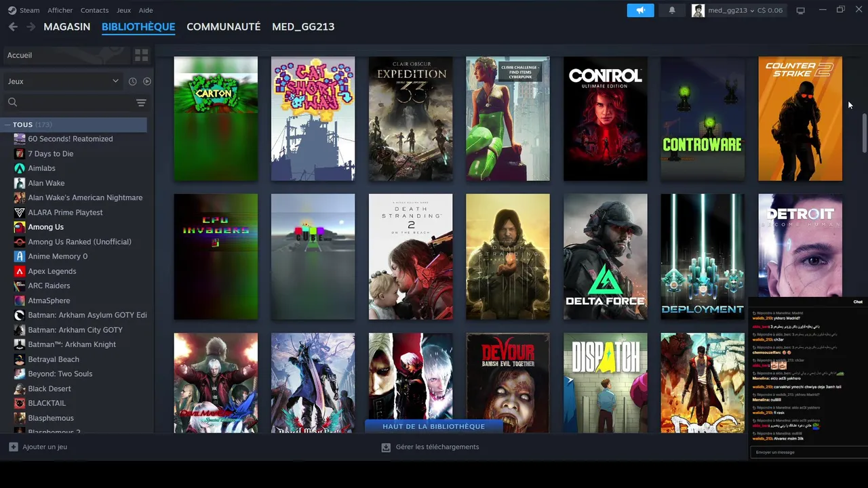
Task: Select Aimlabs in the game list
Action: [x=41, y=168]
